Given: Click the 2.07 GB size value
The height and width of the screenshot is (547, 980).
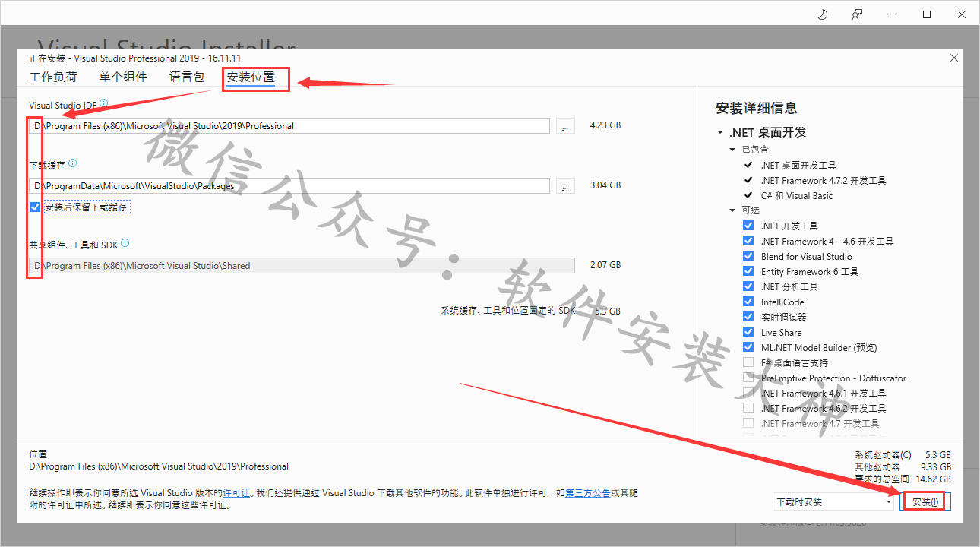Looking at the screenshot, I should [605, 265].
